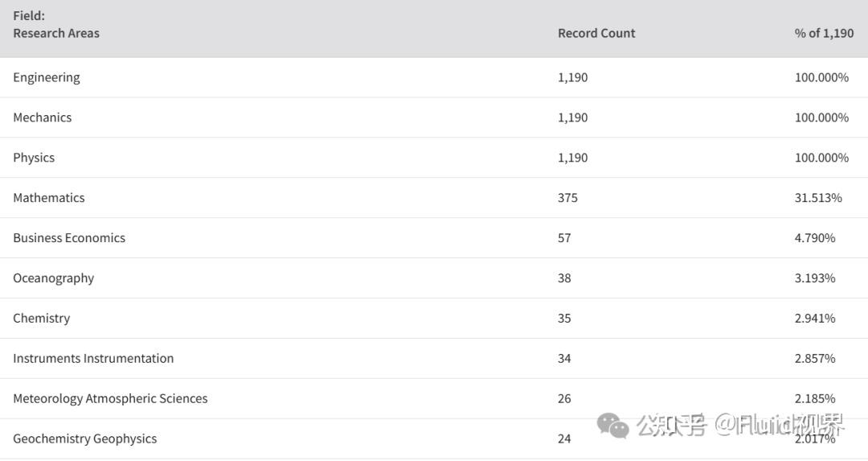Click Business Economics record count 57
The height and width of the screenshot is (461, 868).
[564, 238]
